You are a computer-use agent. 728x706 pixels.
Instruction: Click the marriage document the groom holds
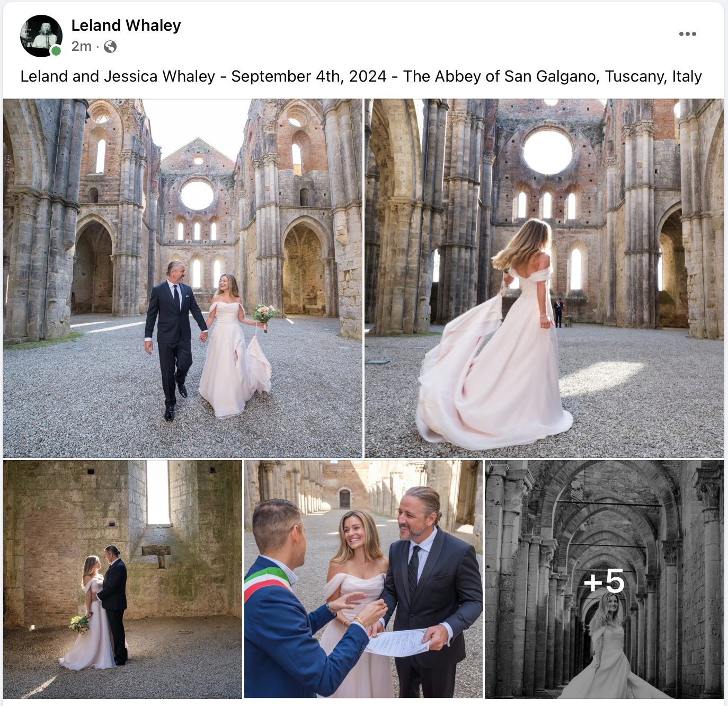[x=397, y=642]
